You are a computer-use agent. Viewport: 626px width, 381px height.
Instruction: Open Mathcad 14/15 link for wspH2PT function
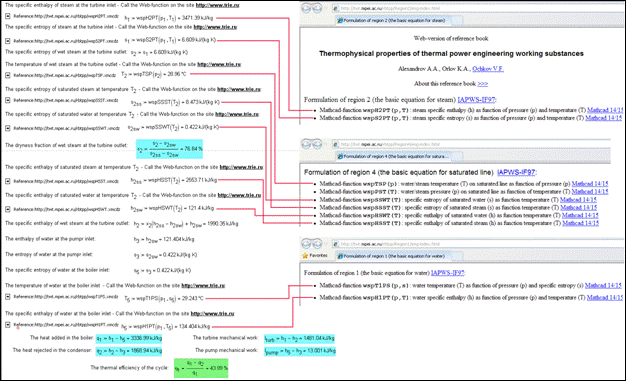point(605,110)
